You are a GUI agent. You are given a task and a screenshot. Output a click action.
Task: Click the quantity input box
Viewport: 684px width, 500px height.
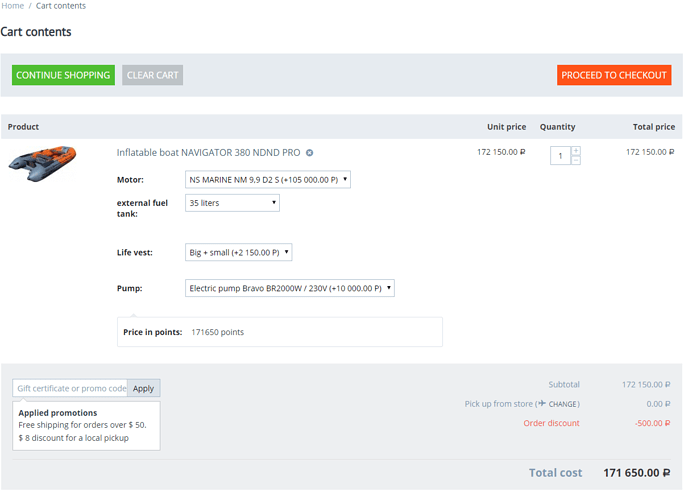pos(560,156)
